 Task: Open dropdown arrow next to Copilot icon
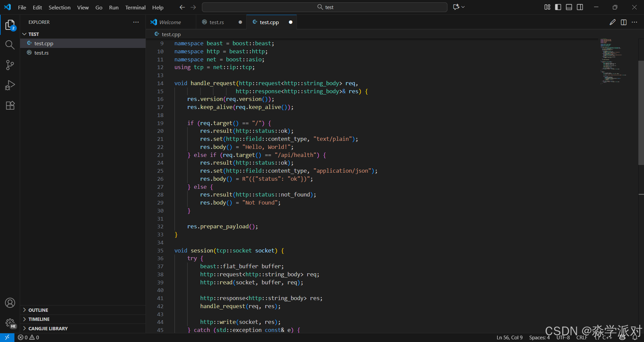pos(463,7)
